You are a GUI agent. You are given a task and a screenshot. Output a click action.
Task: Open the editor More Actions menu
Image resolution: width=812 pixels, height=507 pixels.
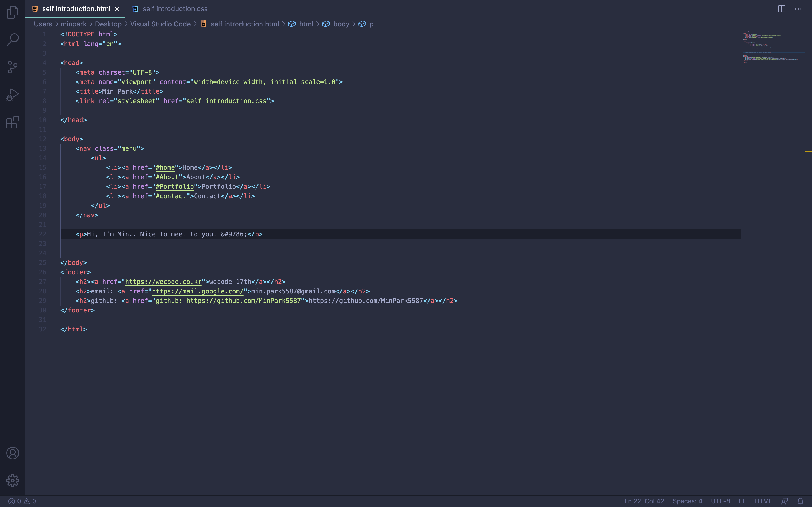tap(798, 9)
